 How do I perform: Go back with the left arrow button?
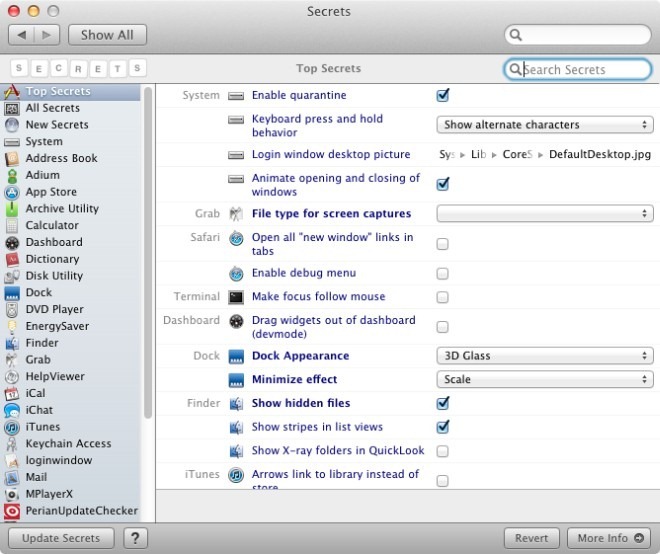[21, 35]
